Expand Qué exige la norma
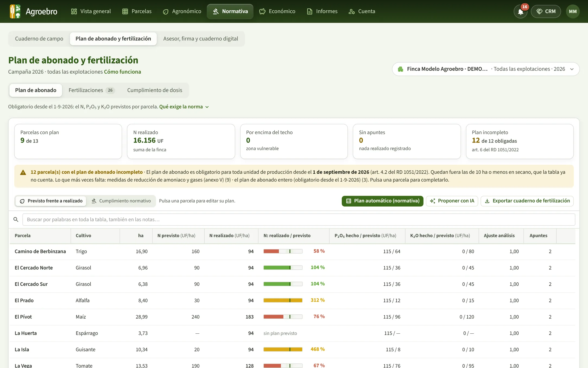This screenshot has width=588, height=368. pyautogui.click(x=184, y=107)
